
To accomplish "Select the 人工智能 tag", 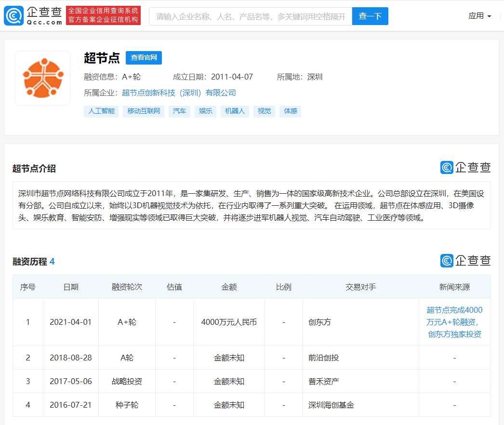I will pyautogui.click(x=101, y=111).
